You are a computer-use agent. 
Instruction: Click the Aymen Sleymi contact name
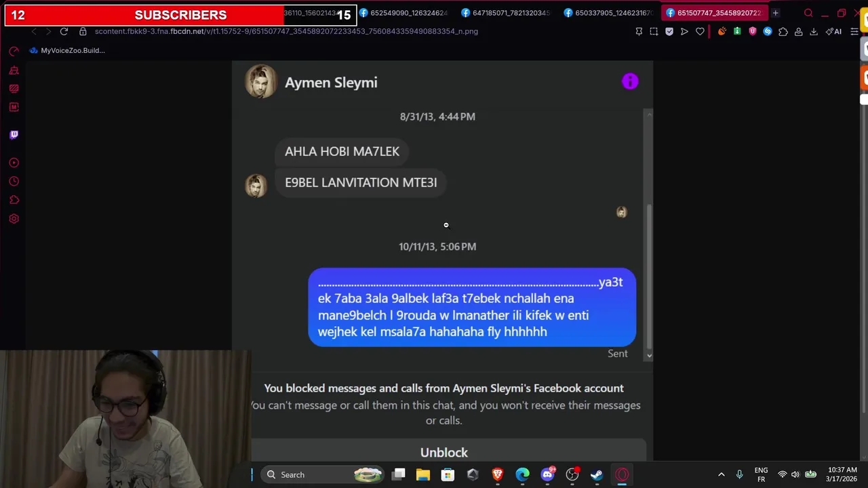click(x=331, y=83)
